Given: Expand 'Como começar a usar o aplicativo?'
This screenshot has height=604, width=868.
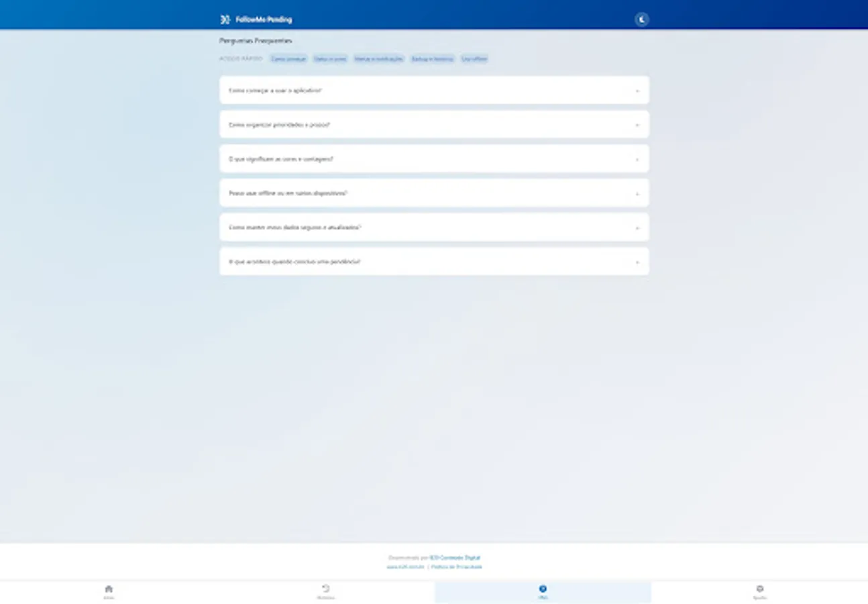Looking at the screenshot, I should coord(434,90).
